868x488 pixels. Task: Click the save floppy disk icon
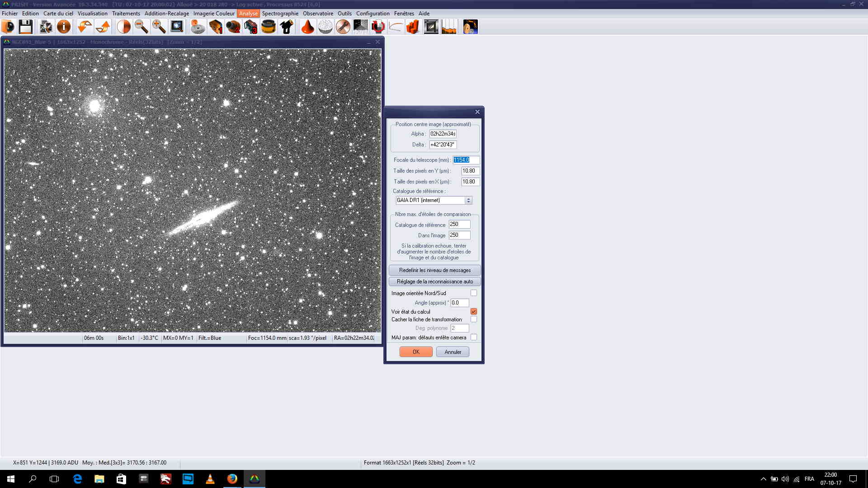(25, 27)
